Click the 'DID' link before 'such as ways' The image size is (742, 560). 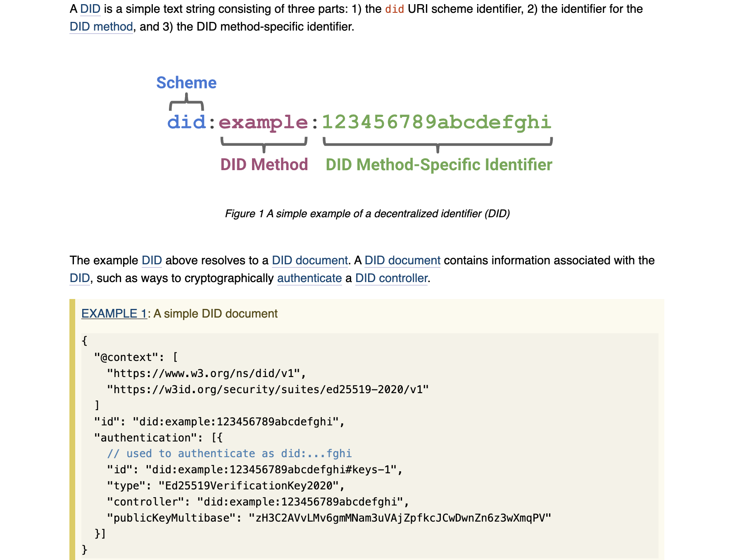(x=80, y=278)
